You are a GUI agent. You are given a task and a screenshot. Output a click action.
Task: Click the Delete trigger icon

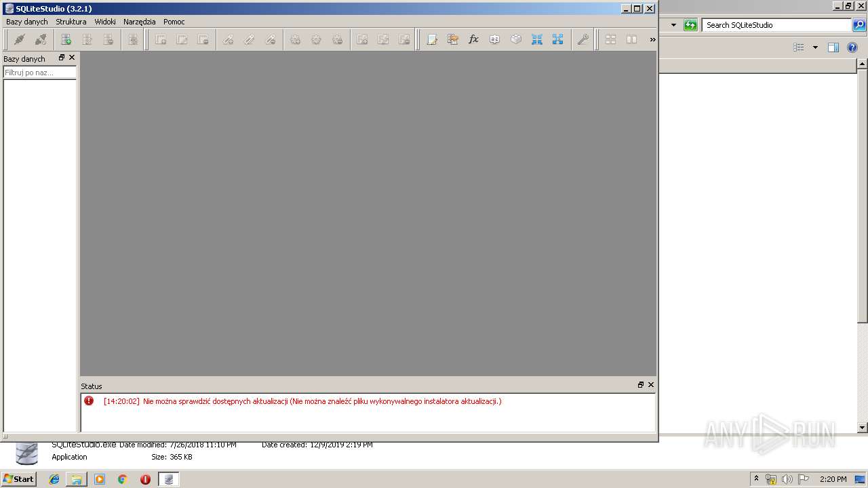tap(338, 39)
